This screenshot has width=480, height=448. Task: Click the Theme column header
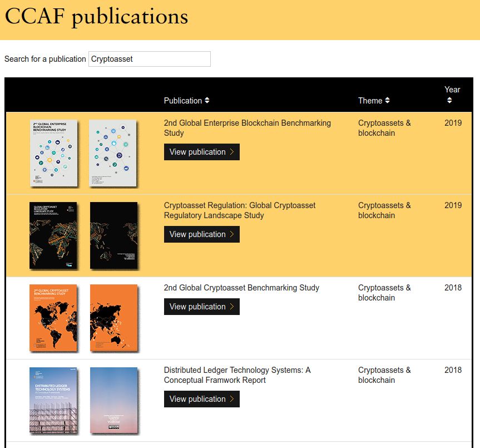tap(370, 101)
